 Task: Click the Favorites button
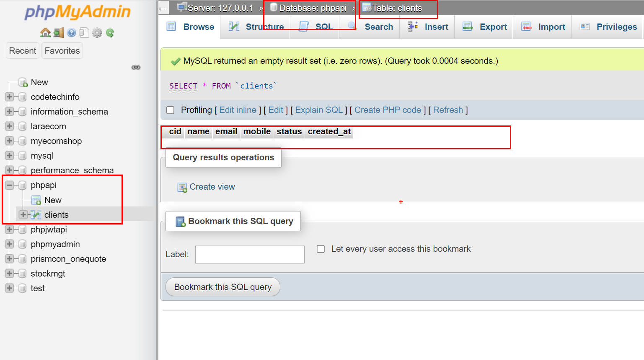pos(62,51)
